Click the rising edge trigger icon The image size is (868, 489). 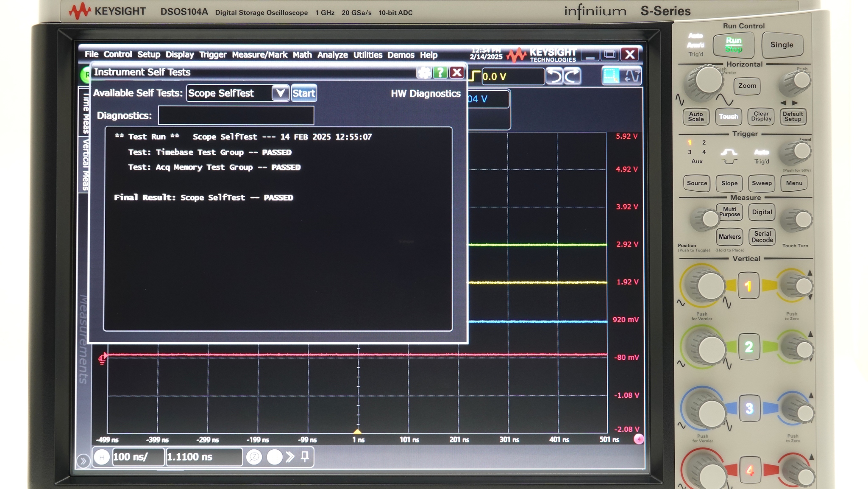(x=475, y=76)
